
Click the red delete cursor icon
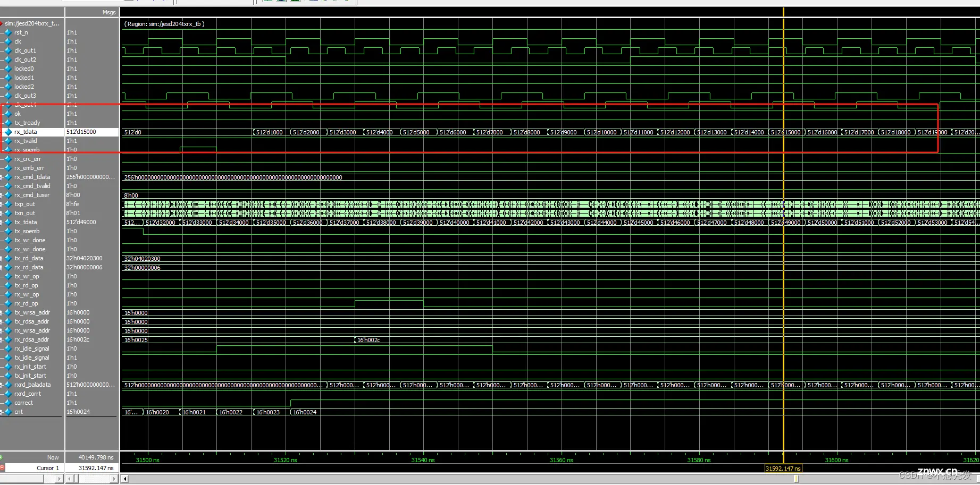2,468
